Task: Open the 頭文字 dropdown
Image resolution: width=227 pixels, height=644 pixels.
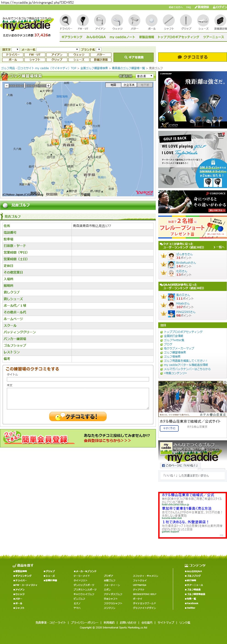Action: pyautogui.click(x=15, y=49)
